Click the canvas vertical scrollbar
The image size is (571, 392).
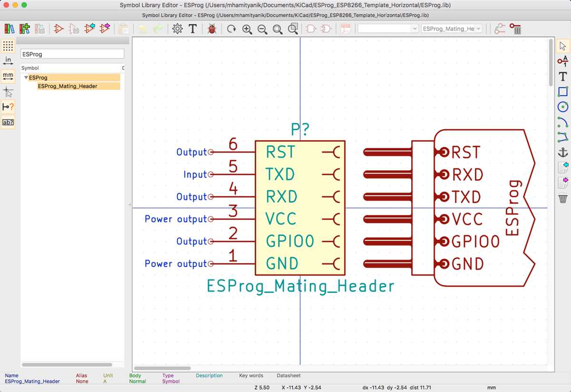551,62
